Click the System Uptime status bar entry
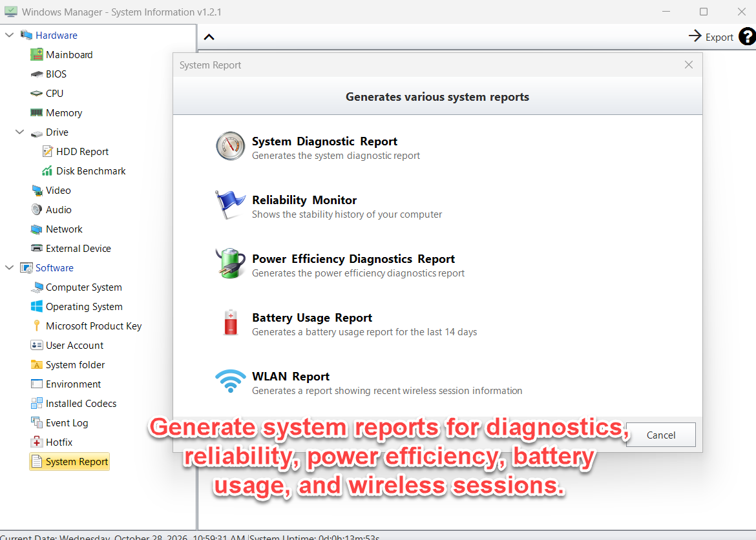This screenshot has height=540, width=756. (x=315, y=537)
